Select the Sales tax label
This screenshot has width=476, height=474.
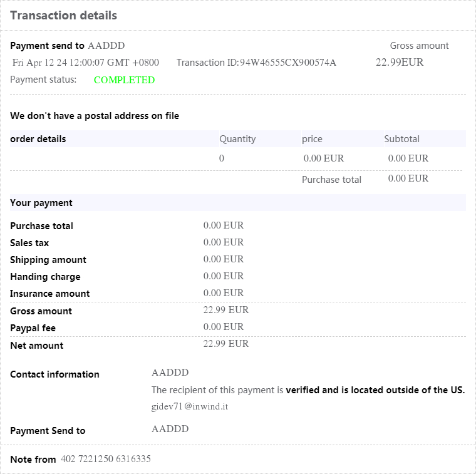coord(29,243)
